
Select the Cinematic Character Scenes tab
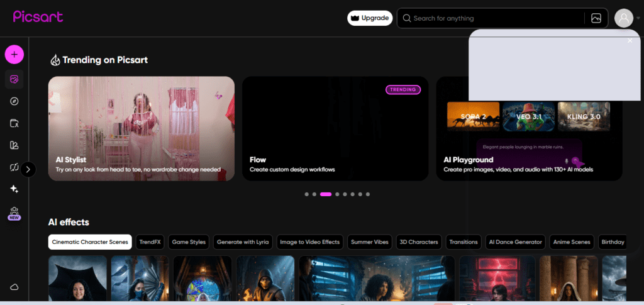click(90, 241)
